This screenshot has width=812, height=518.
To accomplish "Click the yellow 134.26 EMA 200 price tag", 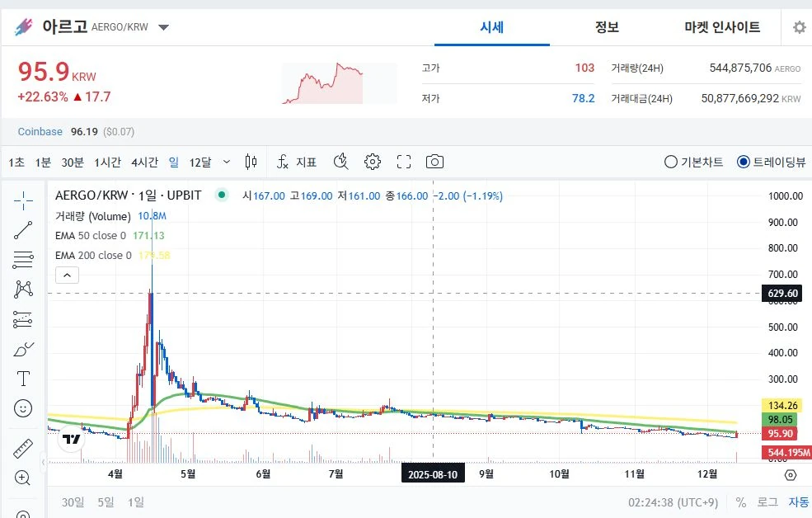I will pyautogui.click(x=782, y=405).
